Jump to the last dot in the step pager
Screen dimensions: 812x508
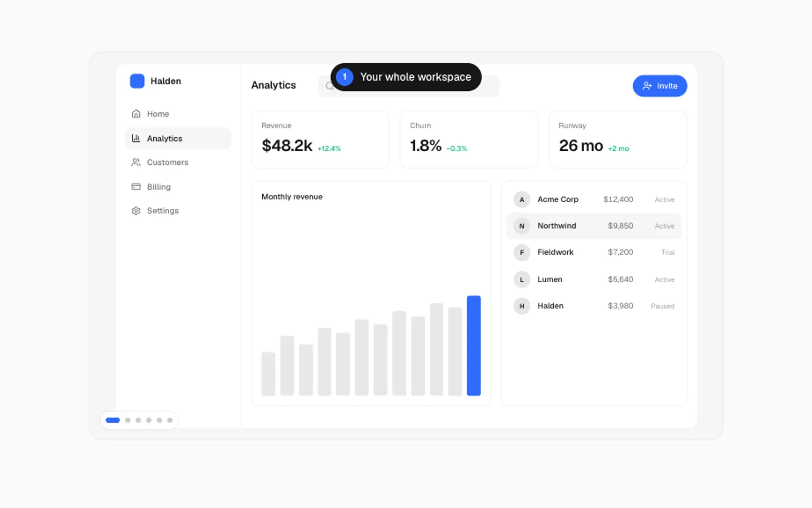tap(170, 420)
